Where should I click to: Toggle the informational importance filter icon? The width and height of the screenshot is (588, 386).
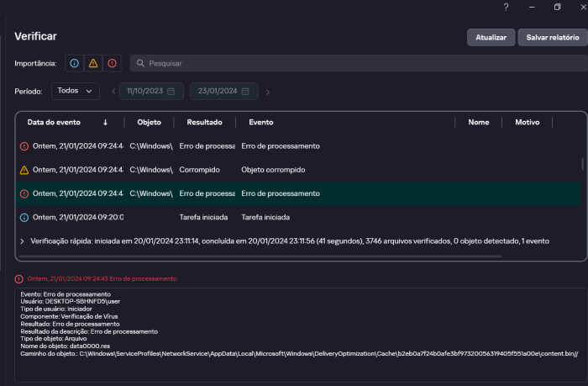(x=75, y=63)
